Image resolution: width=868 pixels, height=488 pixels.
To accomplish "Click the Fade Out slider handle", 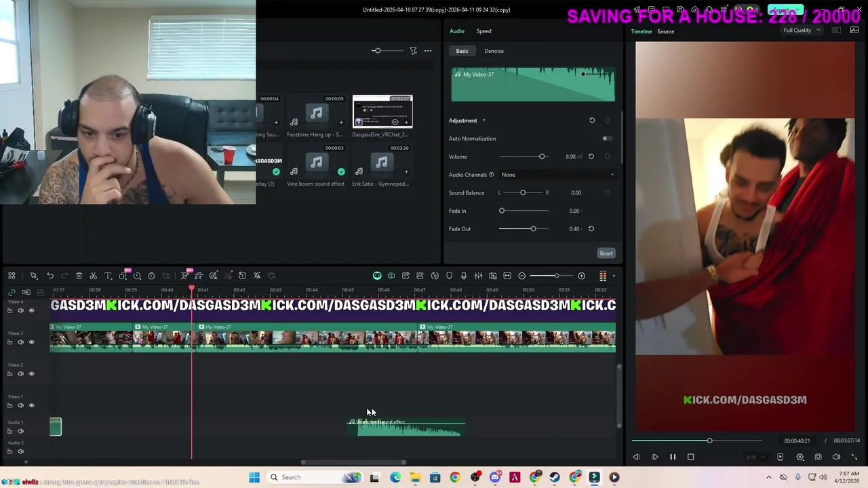I will pyautogui.click(x=533, y=229).
